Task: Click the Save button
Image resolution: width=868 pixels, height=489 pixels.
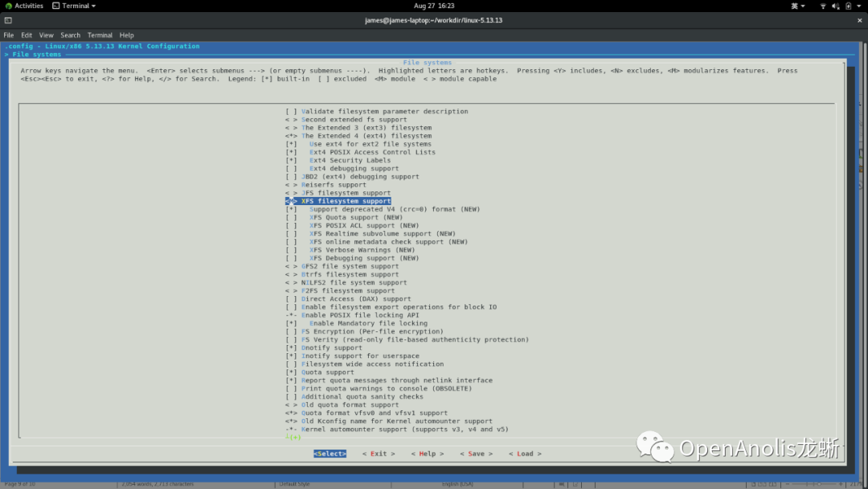Action: tap(476, 454)
